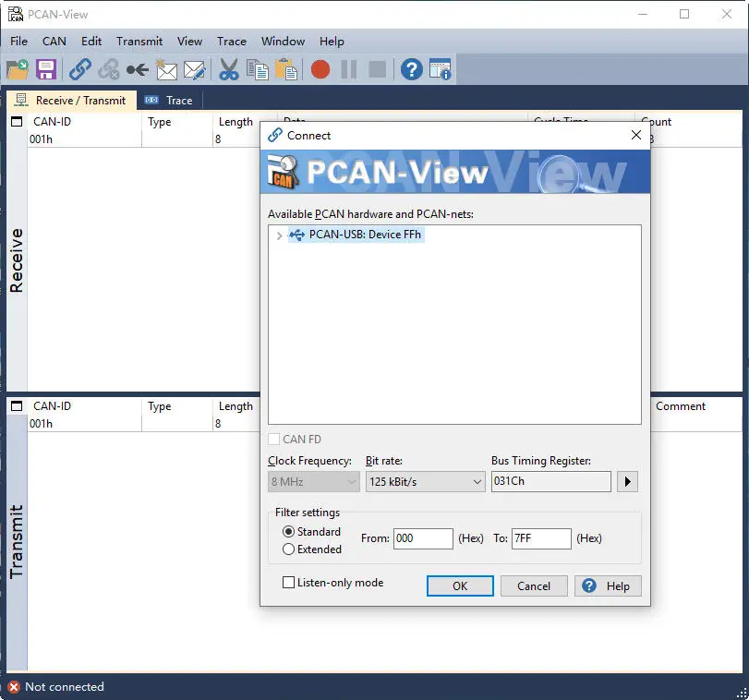Open the File menu
The image size is (749, 700).
[x=19, y=42]
